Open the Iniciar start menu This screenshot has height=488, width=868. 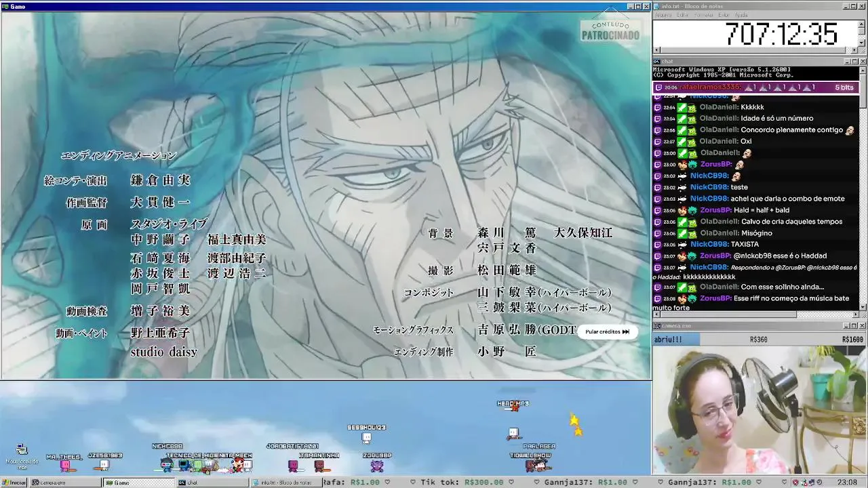[14, 483]
